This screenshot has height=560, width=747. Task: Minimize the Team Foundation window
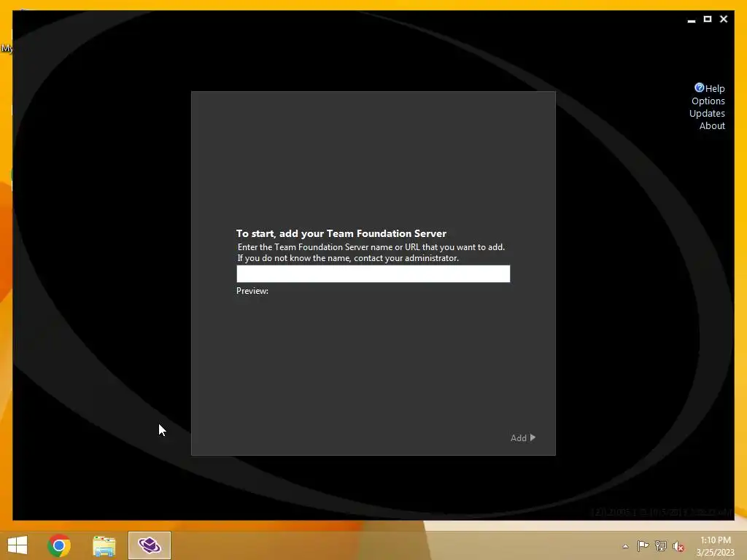692,20
